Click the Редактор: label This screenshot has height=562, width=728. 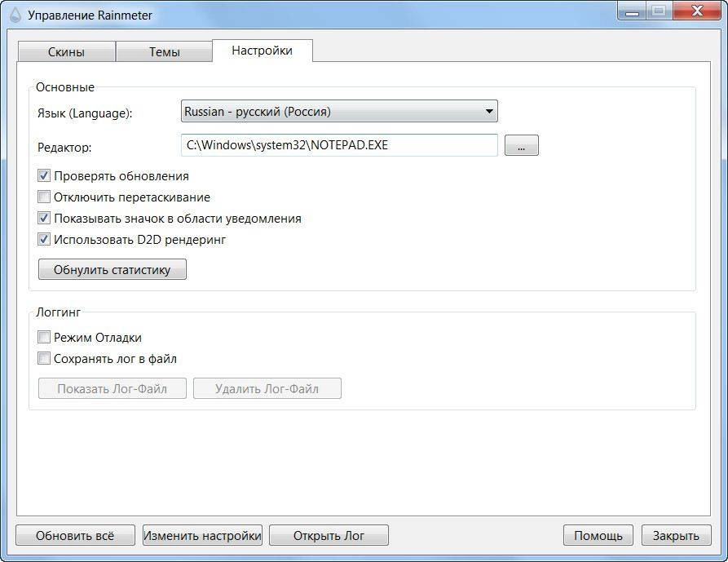pos(64,148)
